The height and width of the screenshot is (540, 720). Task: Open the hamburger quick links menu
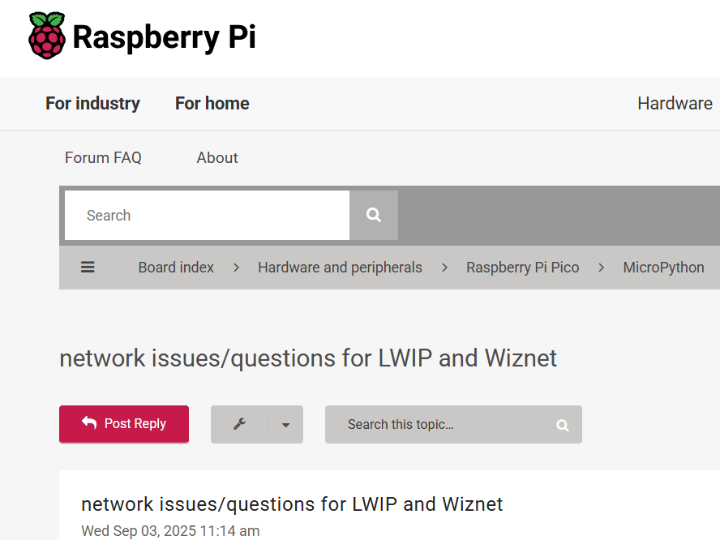tap(88, 267)
